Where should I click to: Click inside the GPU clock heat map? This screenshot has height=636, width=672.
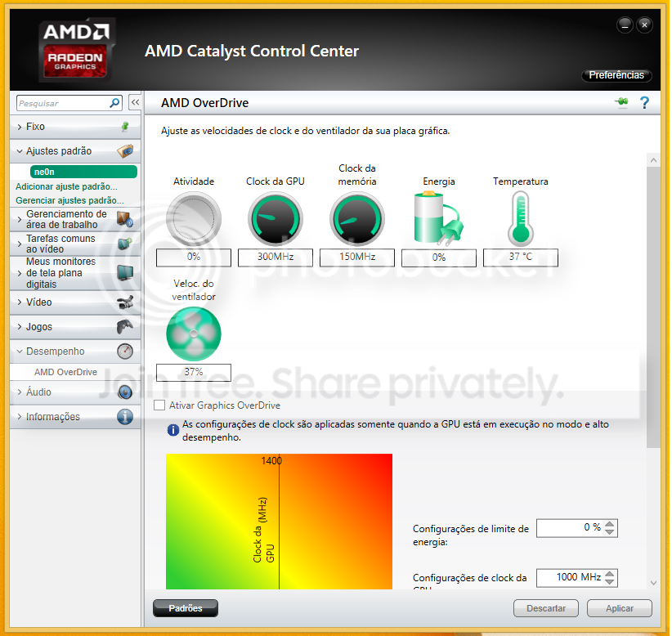327,523
